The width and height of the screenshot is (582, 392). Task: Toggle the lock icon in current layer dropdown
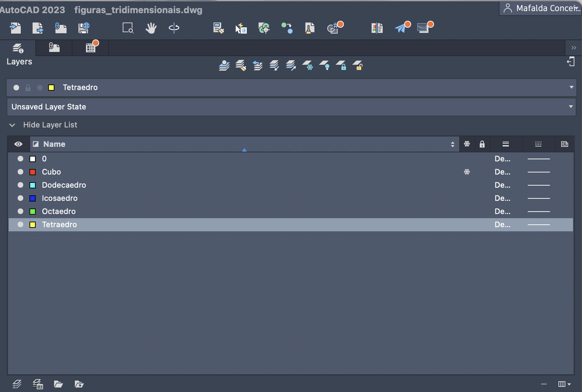click(x=28, y=88)
